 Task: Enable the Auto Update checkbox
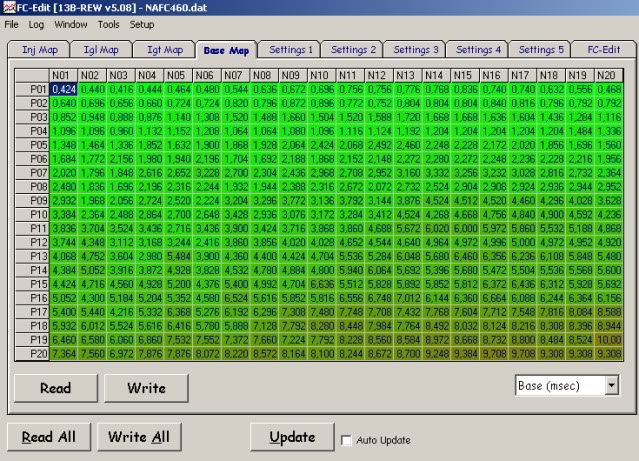(346, 440)
